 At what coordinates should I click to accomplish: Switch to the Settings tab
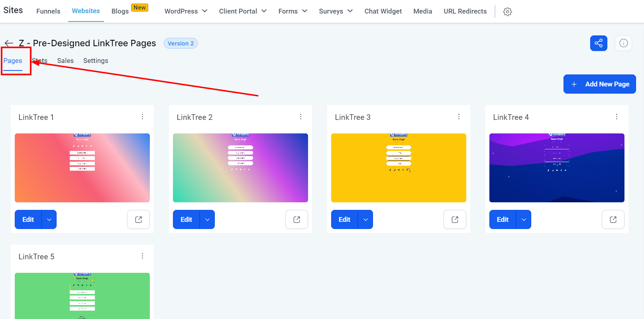click(96, 61)
